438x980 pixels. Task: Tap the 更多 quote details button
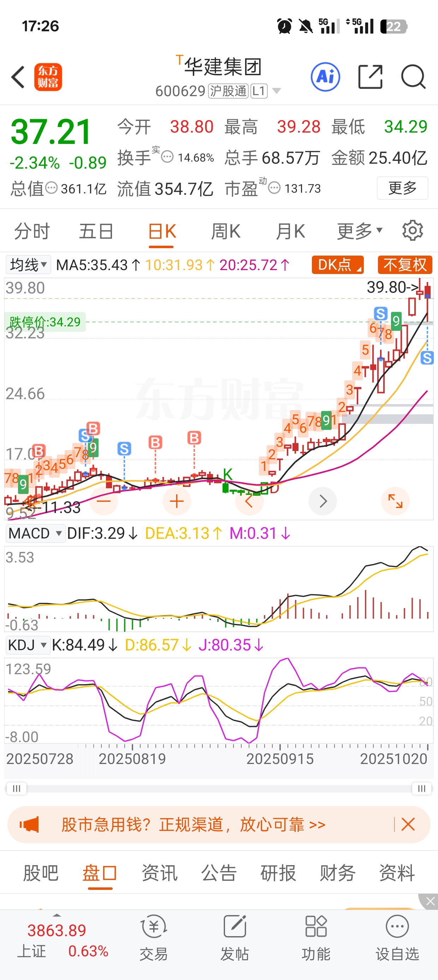tap(403, 188)
